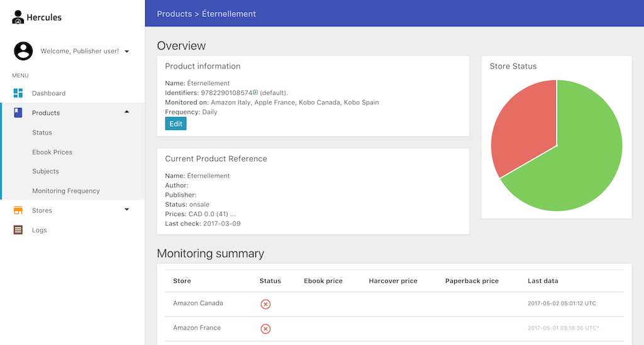Click the Hercules logo icon

point(18,17)
